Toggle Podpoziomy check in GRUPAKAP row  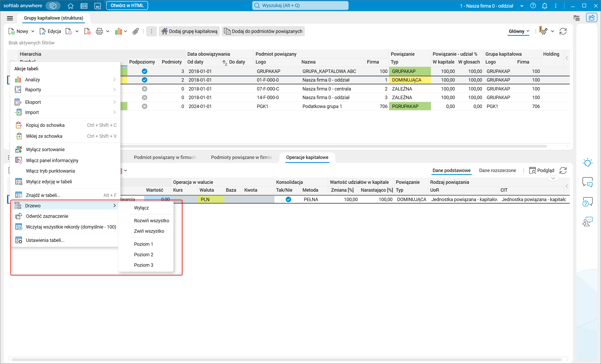[x=144, y=71]
